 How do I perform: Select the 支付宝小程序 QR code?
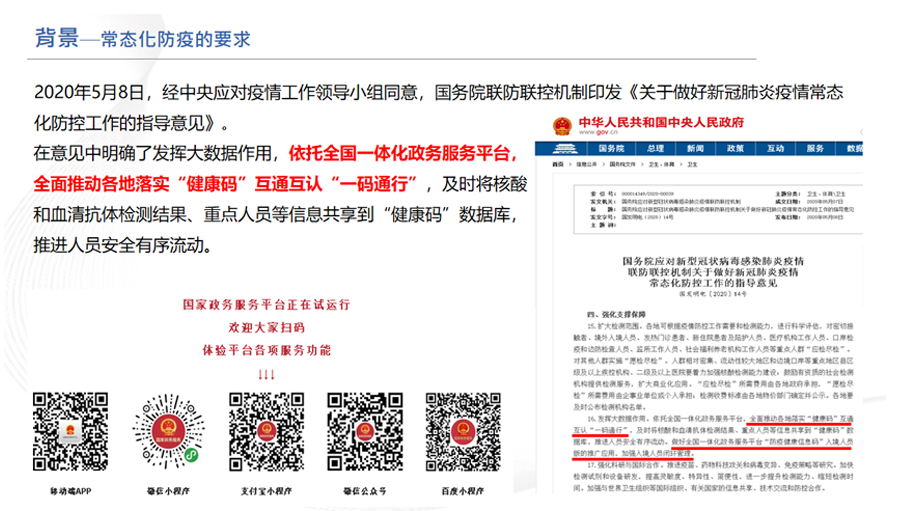266,432
